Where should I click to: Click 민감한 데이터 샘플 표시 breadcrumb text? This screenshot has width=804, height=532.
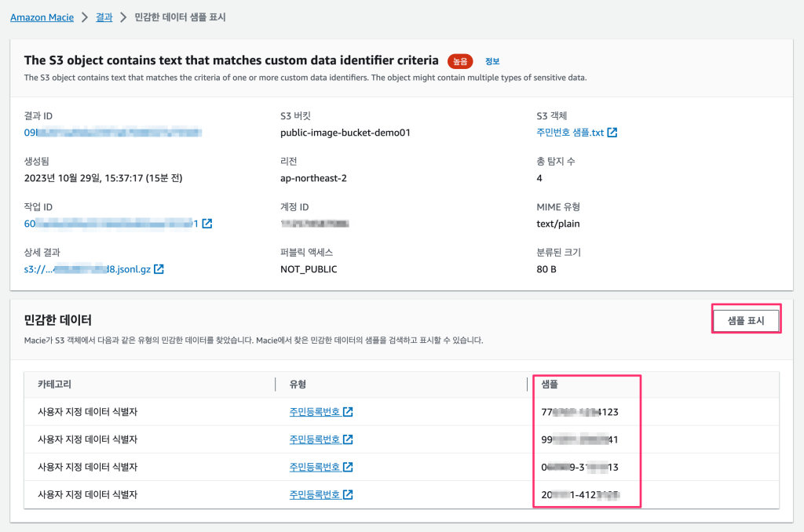click(x=180, y=17)
